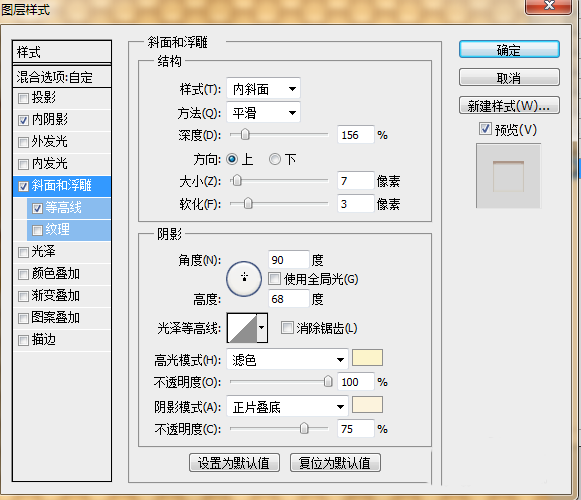Click the shadow 不透明度(C) opacity slider handle
The width and height of the screenshot is (581, 500).
point(304,428)
